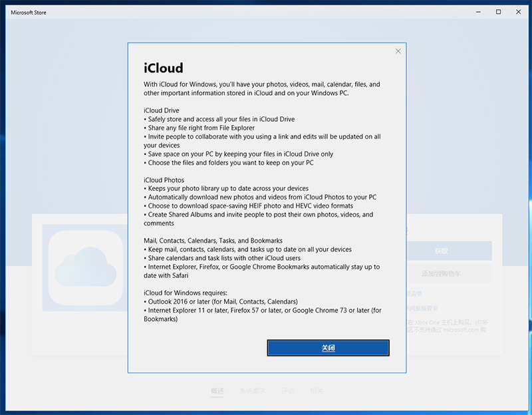Select the 概述 overview tab

click(x=218, y=390)
